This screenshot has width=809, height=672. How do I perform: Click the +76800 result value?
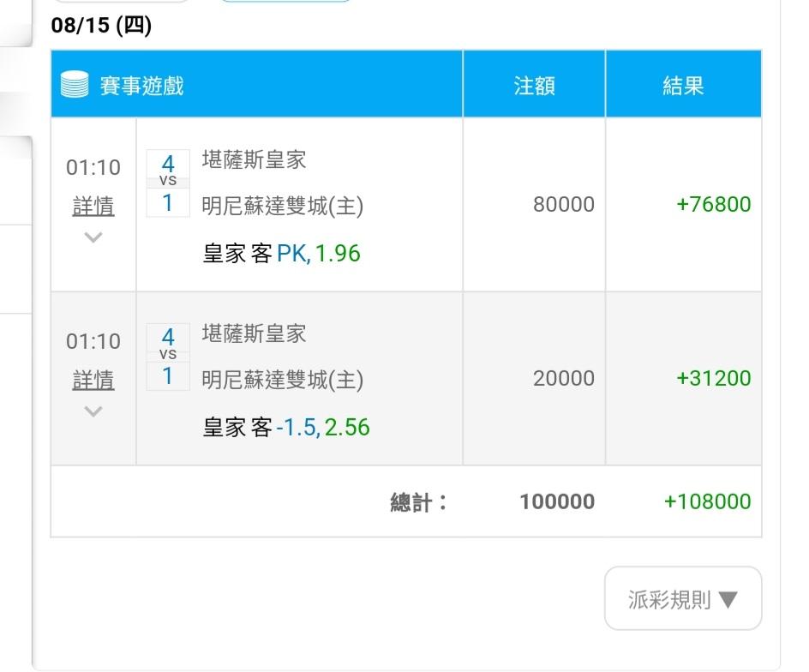(x=714, y=204)
